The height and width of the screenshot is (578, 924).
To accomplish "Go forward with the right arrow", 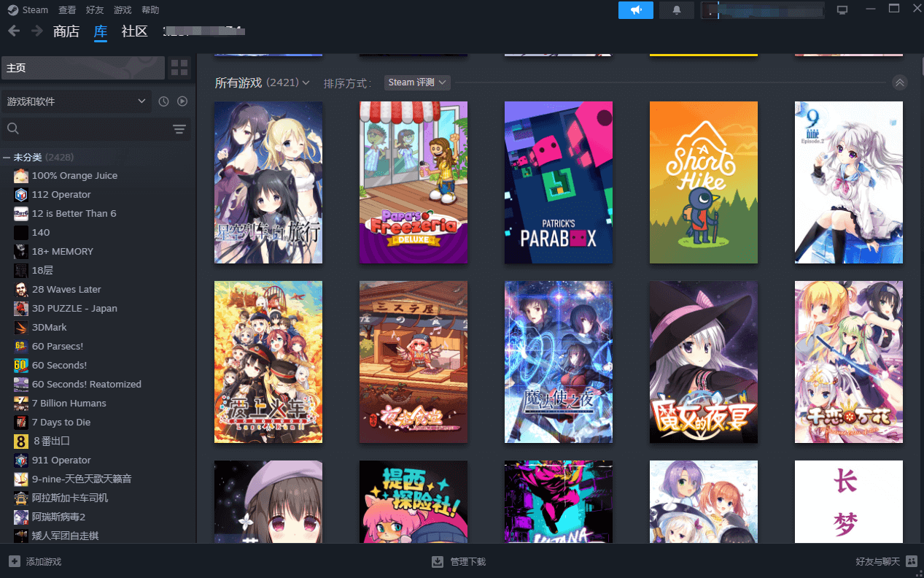I will coord(36,31).
